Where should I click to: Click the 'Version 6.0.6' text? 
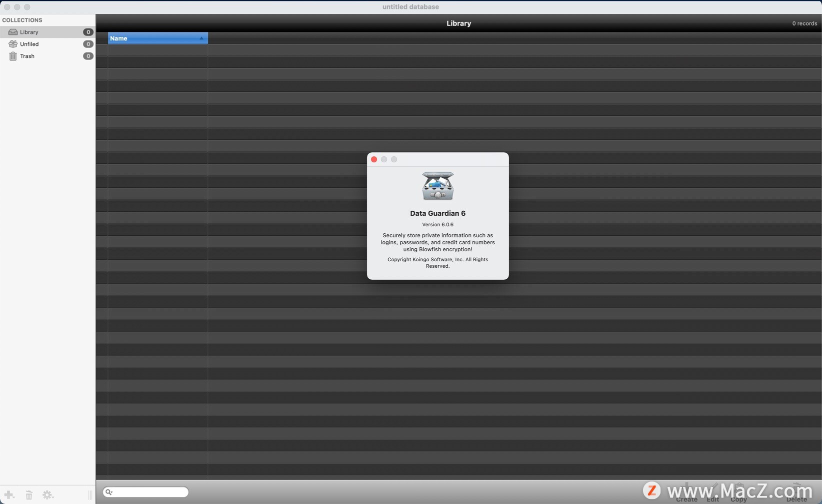coord(438,225)
